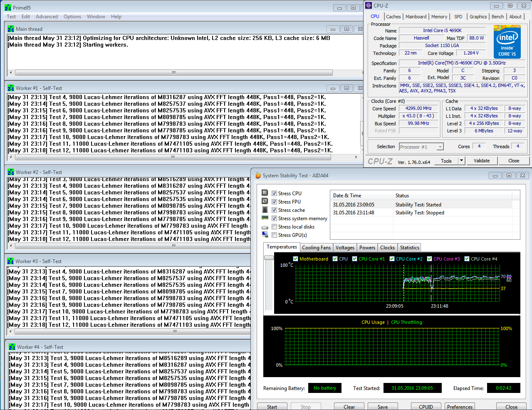
Task: Open the Test menu in Prime95
Action: tap(11, 17)
